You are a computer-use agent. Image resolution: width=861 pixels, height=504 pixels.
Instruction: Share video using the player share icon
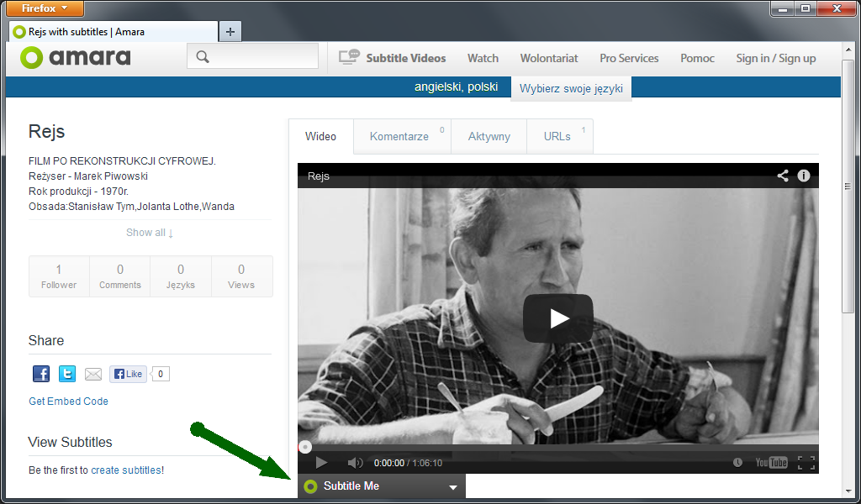tap(783, 176)
